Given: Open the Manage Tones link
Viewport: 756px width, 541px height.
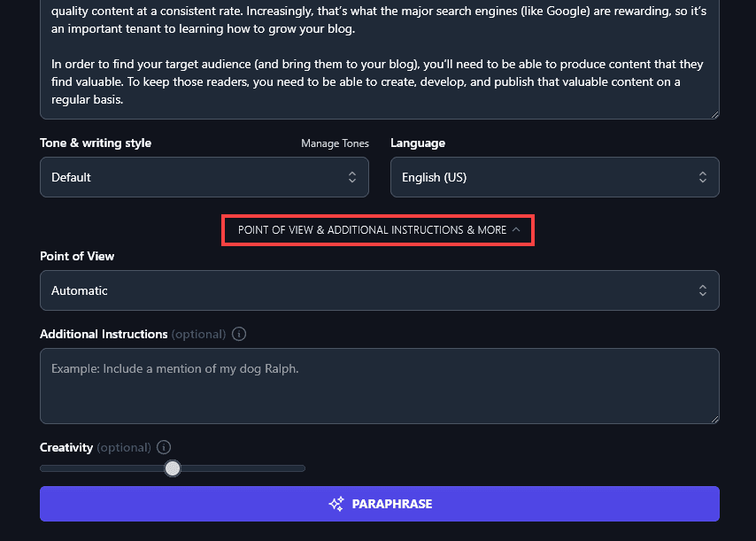Looking at the screenshot, I should [335, 143].
